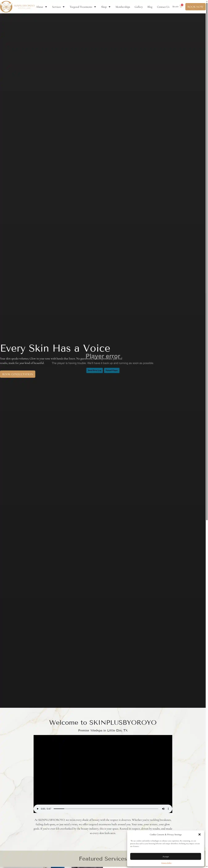Expand the Services dropdown menu
The width and height of the screenshot is (208, 868).
(58, 7)
